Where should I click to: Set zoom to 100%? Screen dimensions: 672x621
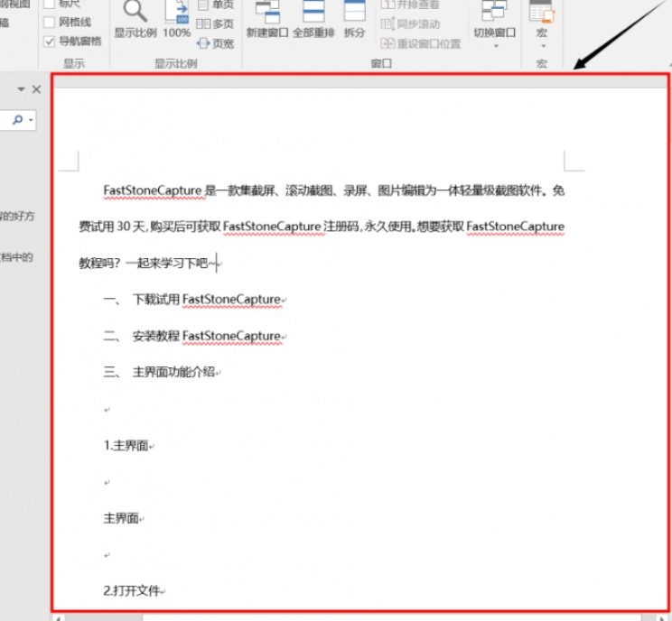click(x=176, y=19)
